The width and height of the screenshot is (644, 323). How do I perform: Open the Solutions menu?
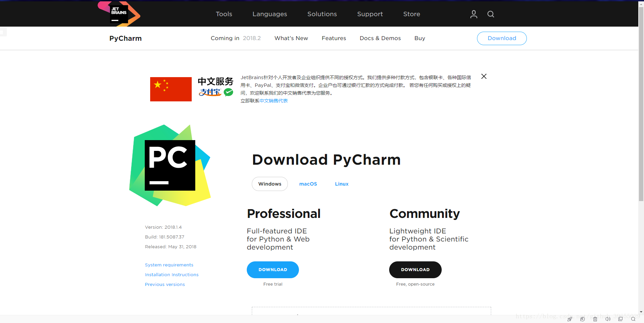click(322, 14)
